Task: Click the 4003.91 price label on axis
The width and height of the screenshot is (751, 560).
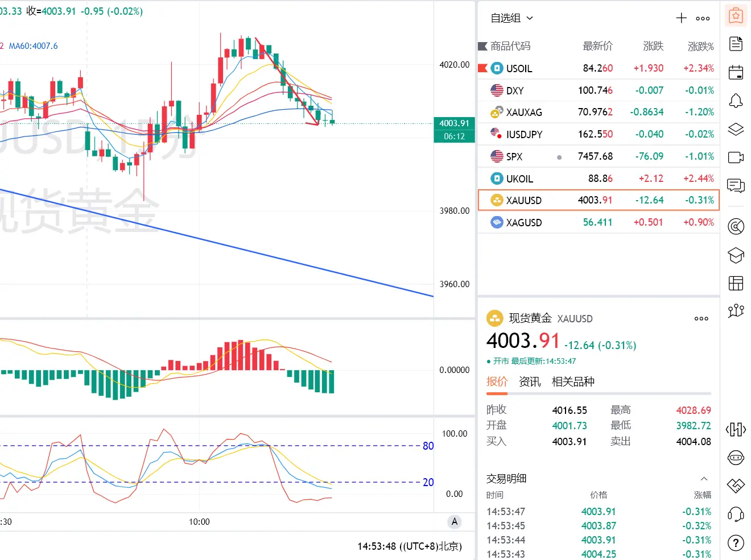Action: tap(454, 123)
